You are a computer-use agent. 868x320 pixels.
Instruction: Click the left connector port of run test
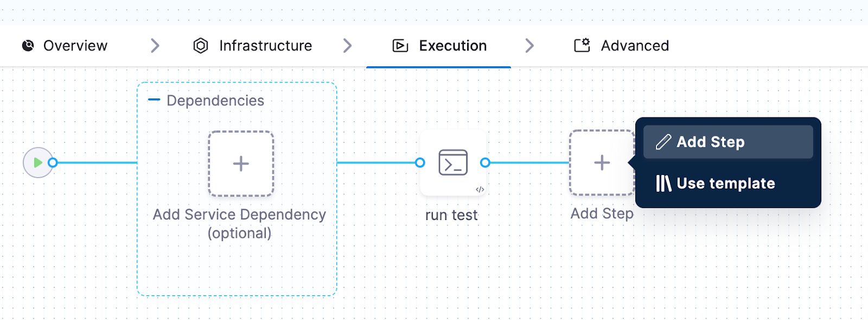pyautogui.click(x=420, y=162)
